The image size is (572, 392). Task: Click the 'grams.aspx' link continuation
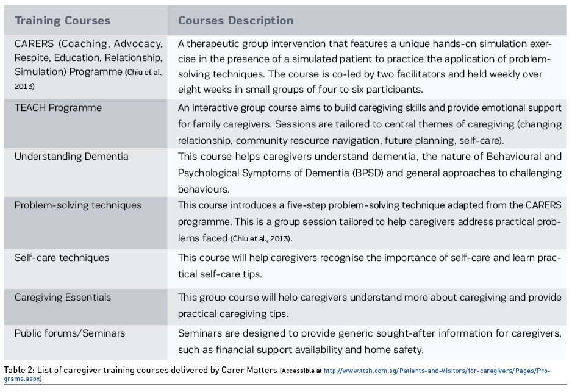click(22, 379)
